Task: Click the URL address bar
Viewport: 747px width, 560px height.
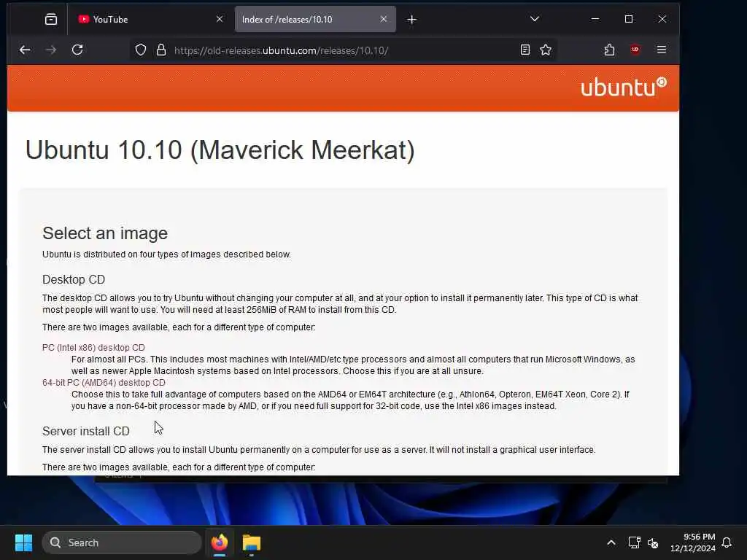Action: click(343, 50)
